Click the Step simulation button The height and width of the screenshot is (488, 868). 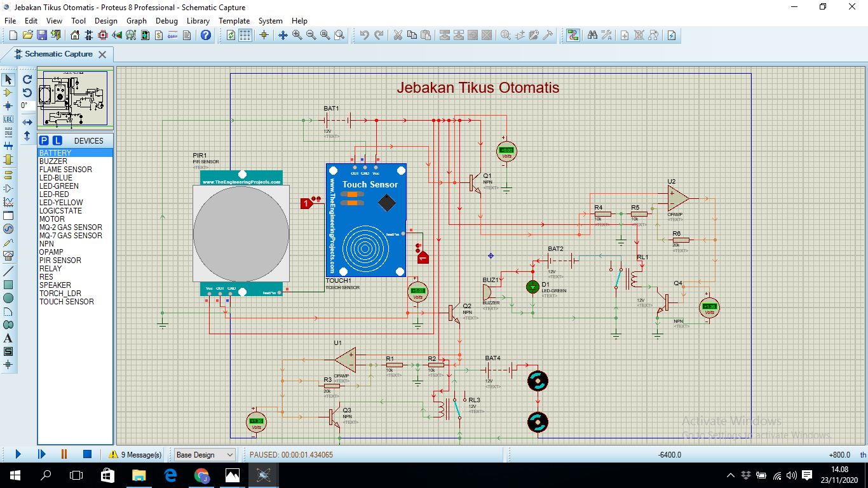[x=41, y=454]
